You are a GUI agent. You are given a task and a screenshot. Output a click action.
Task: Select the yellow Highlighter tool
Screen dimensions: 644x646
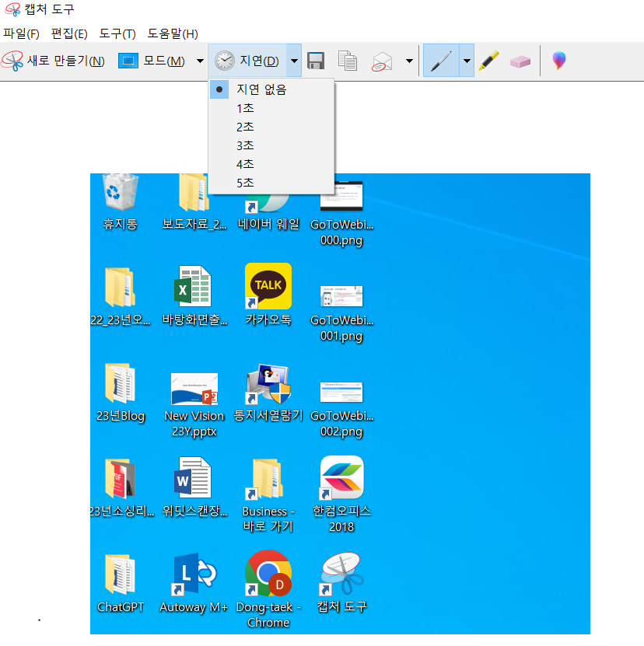489,61
